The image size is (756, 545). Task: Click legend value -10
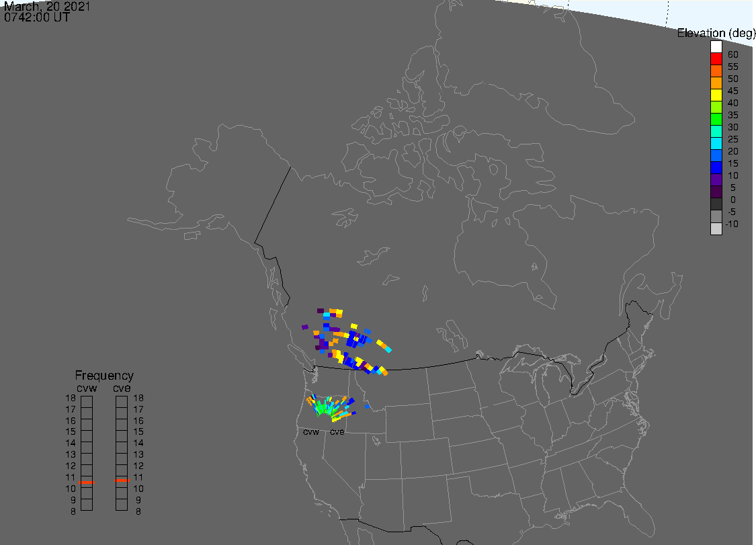click(732, 224)
